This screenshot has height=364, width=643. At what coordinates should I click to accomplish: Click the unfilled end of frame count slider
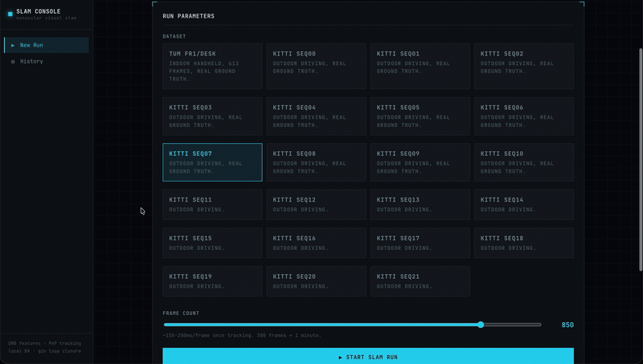point(513,325)
